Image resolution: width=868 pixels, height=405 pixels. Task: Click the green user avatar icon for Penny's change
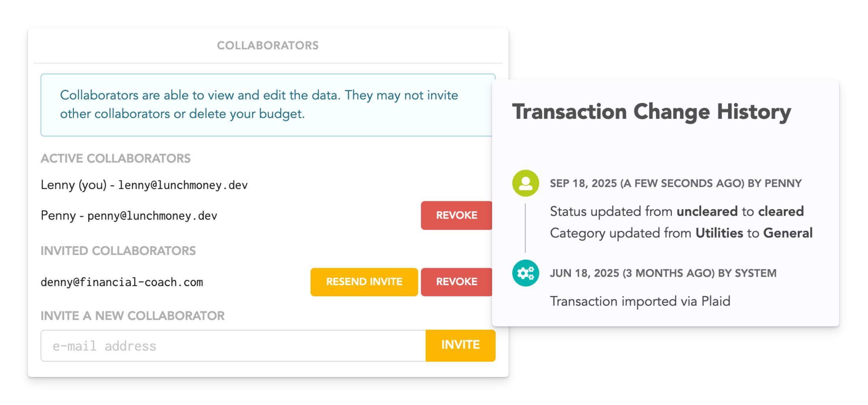coord(526,183)
